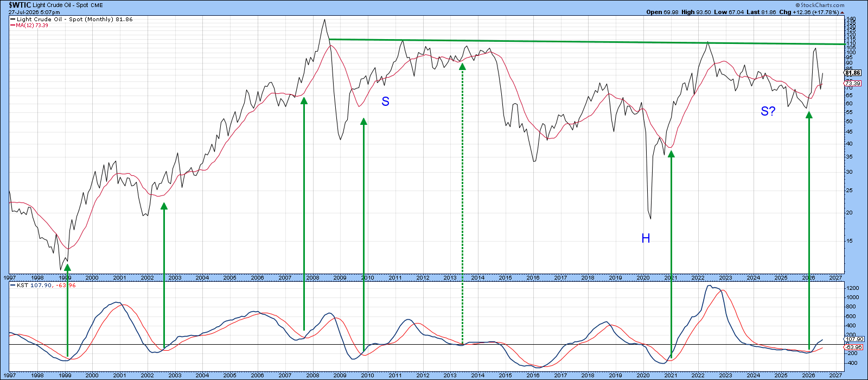Click year 2012 on the KST panel's bottom axis
This screenshot has height=380, width=868.
point(423,376)
